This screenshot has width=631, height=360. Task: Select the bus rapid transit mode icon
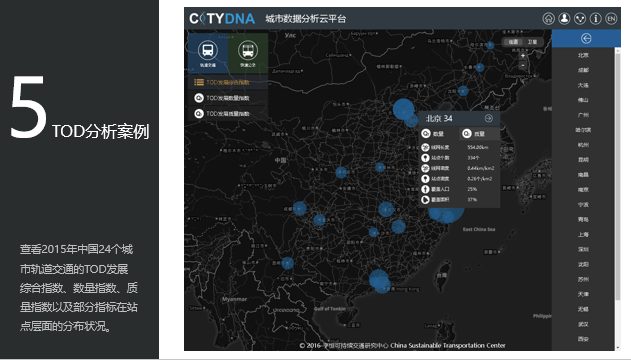point(248,53)
